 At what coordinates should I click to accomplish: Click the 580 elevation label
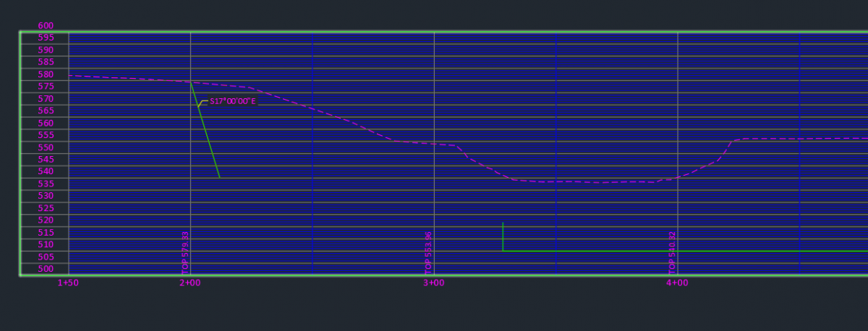point(46,74)
